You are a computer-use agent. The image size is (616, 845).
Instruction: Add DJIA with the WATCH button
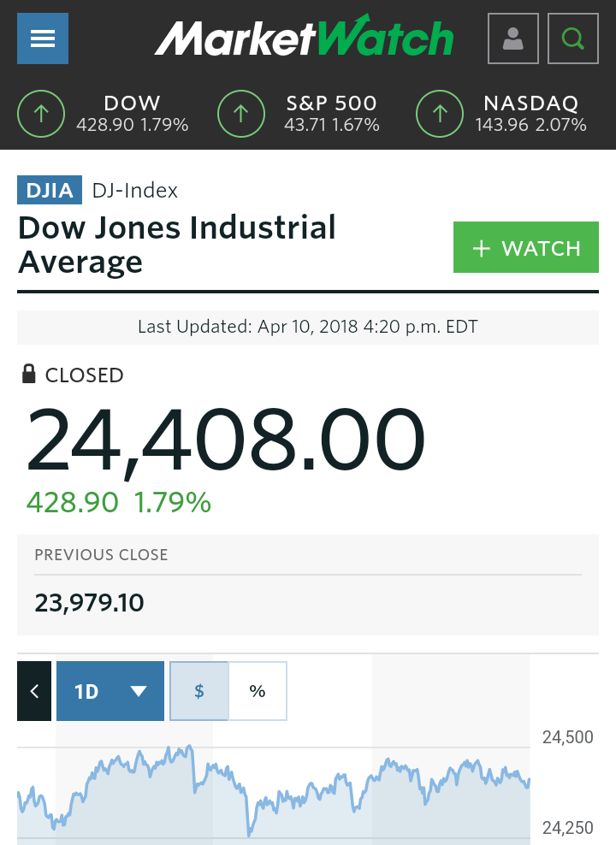526,247
